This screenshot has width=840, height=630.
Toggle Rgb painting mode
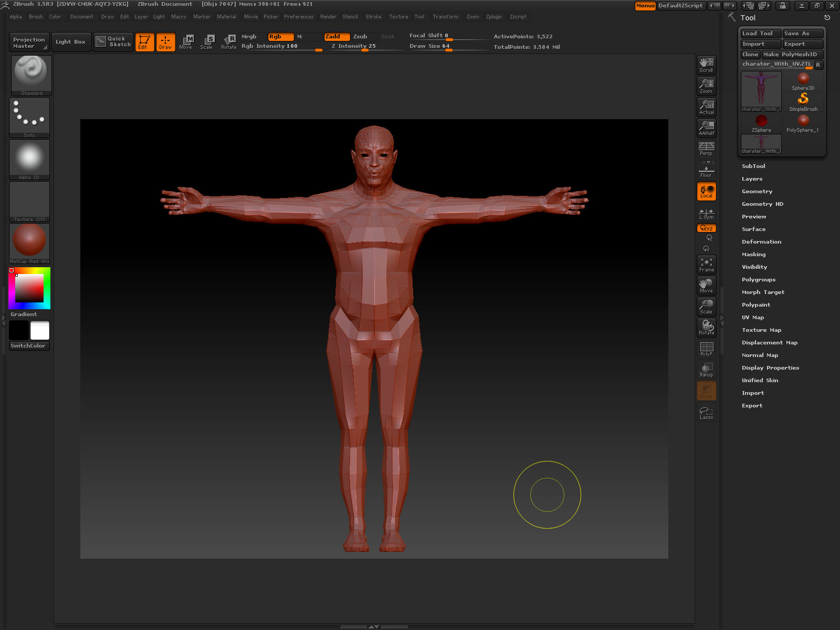(281, 37)
